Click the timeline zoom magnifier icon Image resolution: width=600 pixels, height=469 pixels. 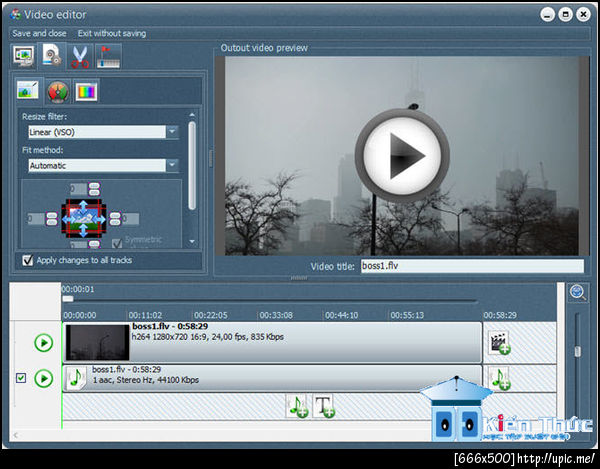578,293
